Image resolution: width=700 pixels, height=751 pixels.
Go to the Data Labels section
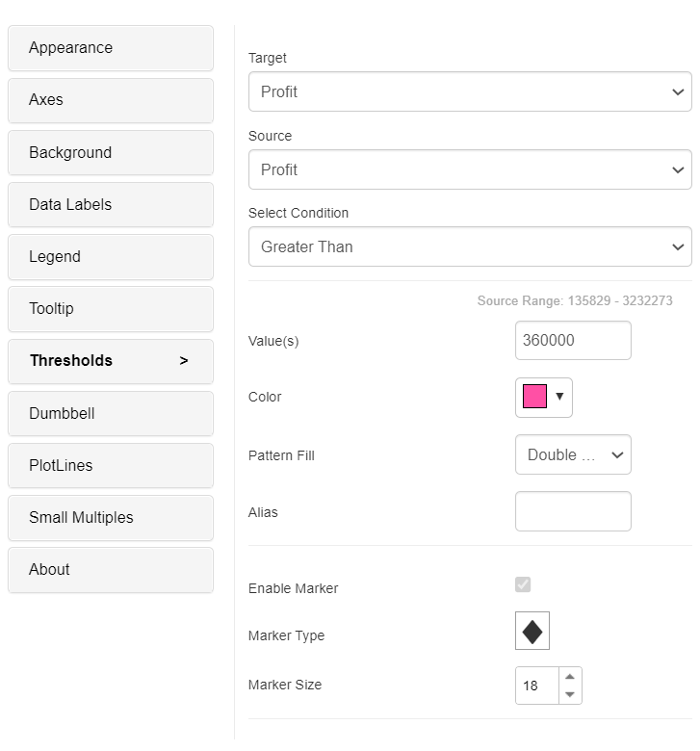click(x=111, y=205)
